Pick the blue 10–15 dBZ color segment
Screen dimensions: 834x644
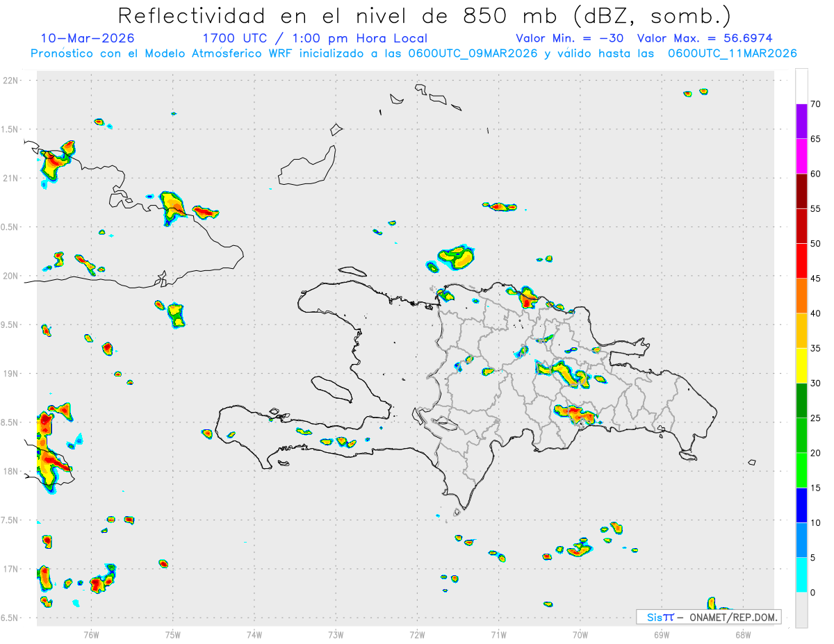tap(801, 505)
